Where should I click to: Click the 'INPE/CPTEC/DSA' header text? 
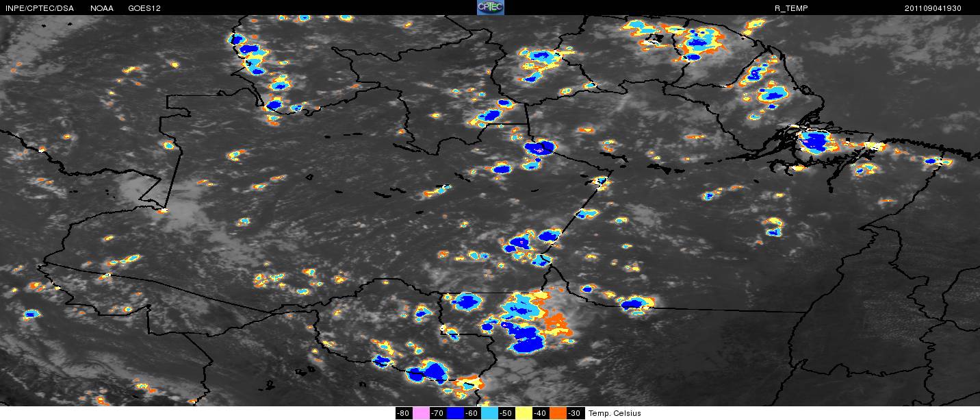[39, 8]
